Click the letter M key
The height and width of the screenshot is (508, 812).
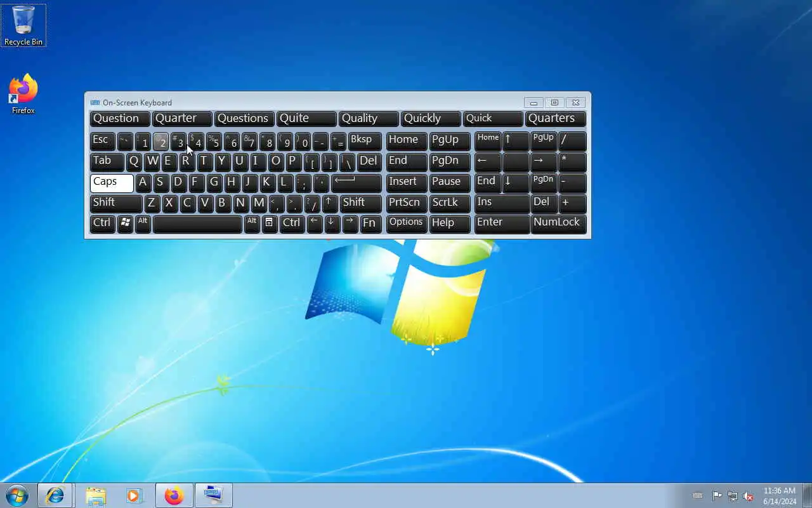258,204
